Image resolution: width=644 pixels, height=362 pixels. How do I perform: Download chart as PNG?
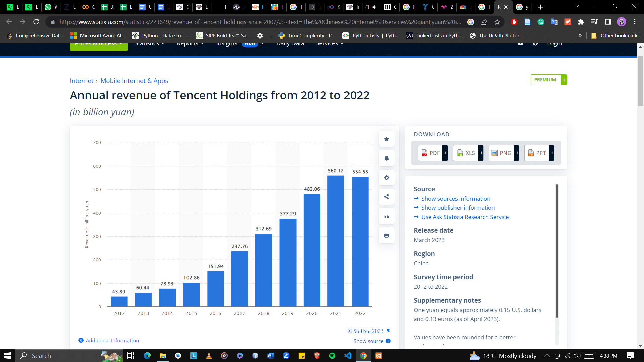pyautogui.click(x=504, y=153)
